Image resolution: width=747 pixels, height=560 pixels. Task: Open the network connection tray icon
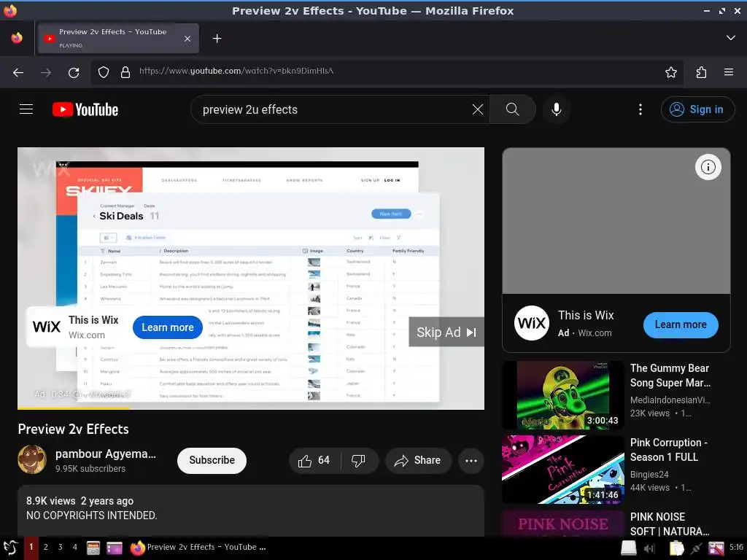696,548
